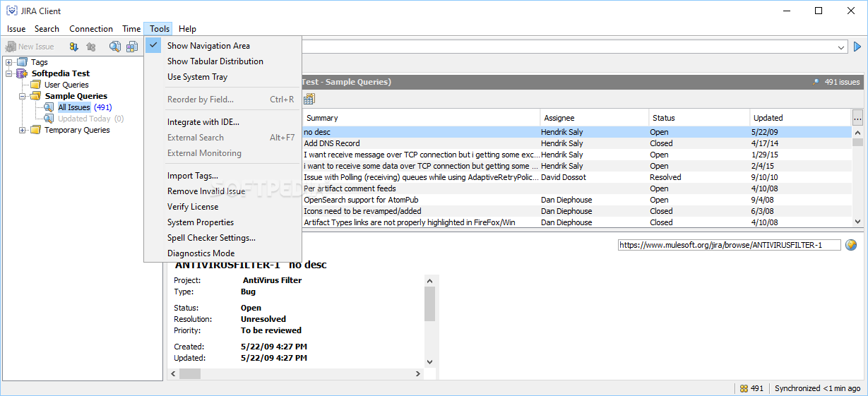Open the column chooser ellipsis button
This screenshot has width=868, height=396.
click(857, 118)
